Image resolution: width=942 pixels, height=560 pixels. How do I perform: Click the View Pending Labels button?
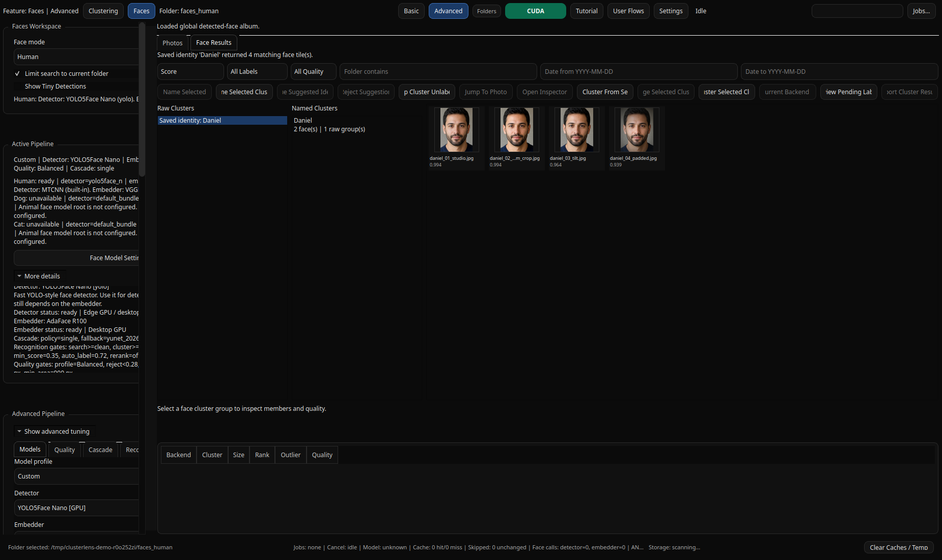tap(849, 92)
